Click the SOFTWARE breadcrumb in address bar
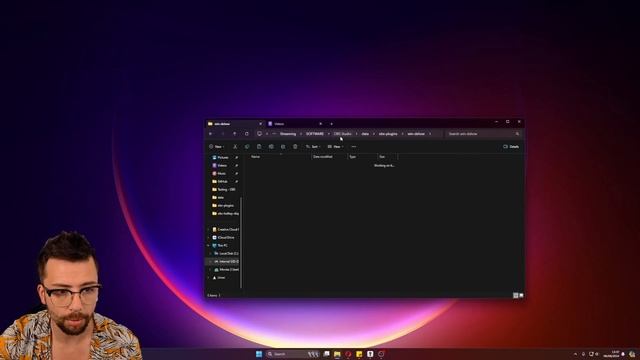The height and width of the screenshot is (360, 640). (x=315, y=134)
